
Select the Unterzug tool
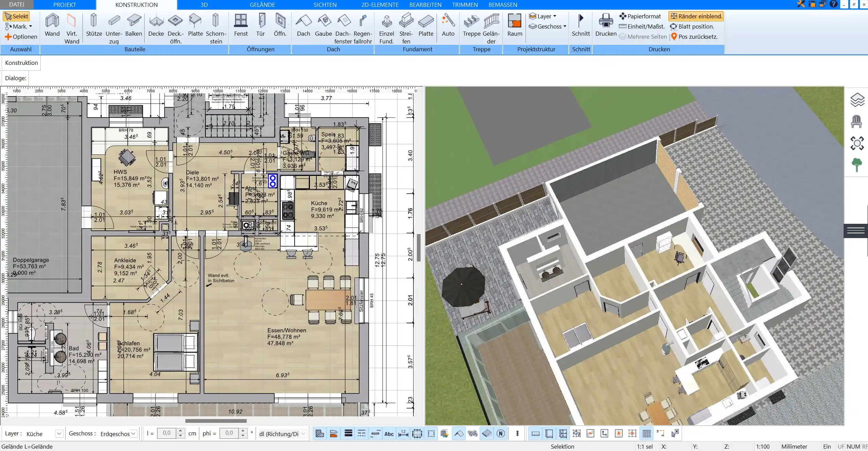point(114,29)
